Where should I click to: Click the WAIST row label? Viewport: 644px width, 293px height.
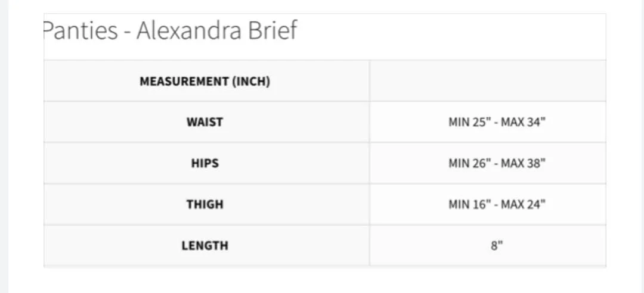tap(205, 122)
